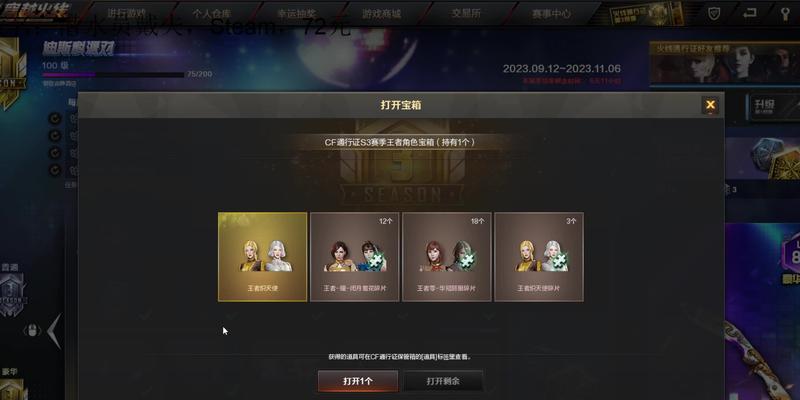Click the shield icon in the top bar

[714, 14]
